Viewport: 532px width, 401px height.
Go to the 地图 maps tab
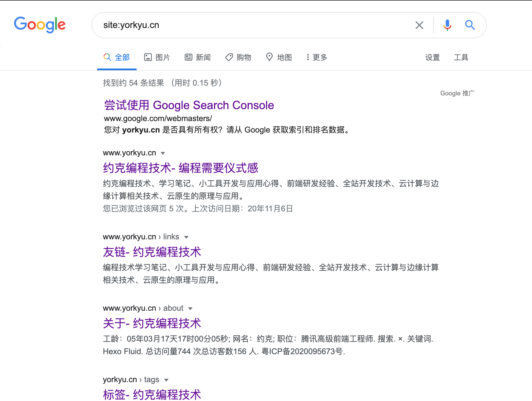coord(279,57)
